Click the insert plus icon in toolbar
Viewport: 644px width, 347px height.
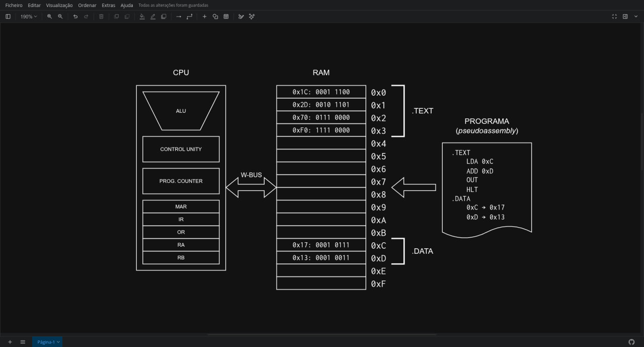click(x=204, y=17)
